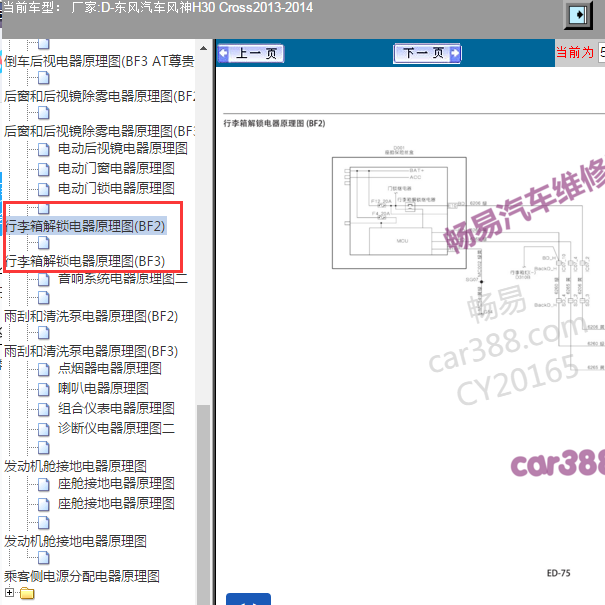Open 雨刮和清洗泵电器原理图(BF3) entry
The image size is (605, 605).
(x=91, y=351)
